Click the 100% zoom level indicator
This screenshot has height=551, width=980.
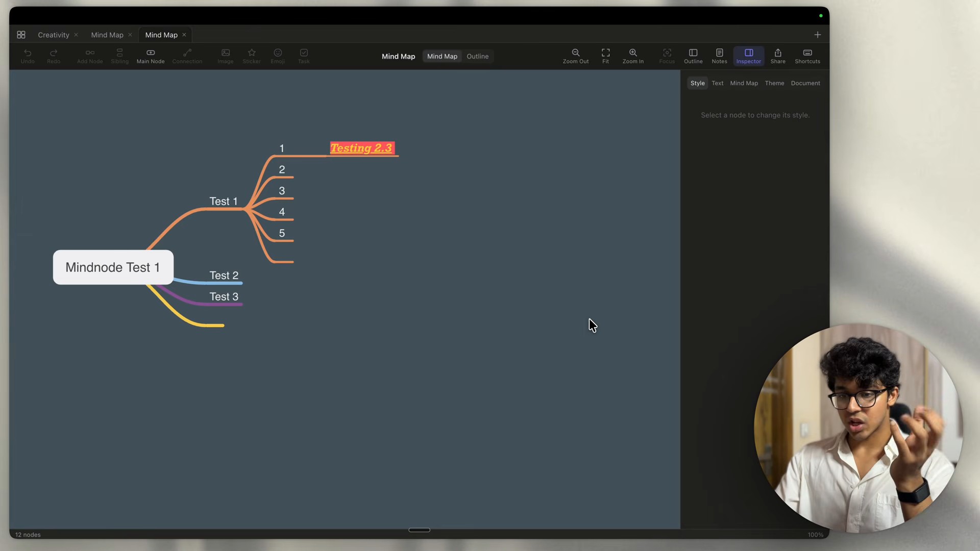pyautogui.click(x=815, y=535)
